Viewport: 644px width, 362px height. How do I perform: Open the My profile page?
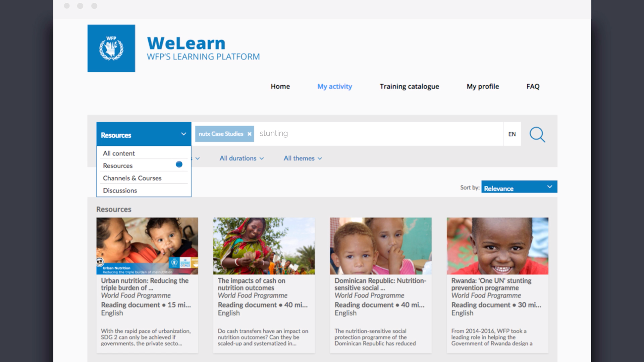(x=483, y=87)
